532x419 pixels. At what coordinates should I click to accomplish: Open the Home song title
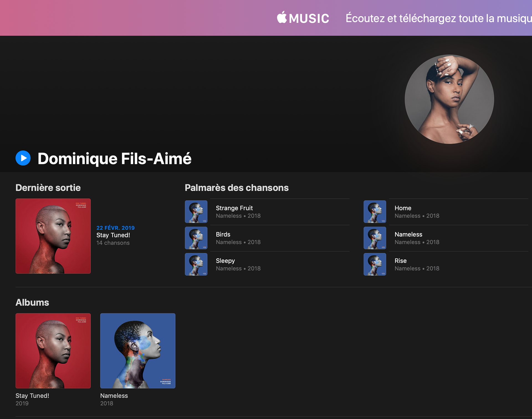click(403, 208)
